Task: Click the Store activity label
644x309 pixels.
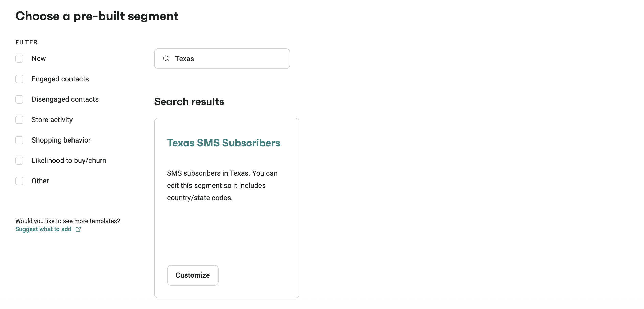Action: click(x=52, y=120)
